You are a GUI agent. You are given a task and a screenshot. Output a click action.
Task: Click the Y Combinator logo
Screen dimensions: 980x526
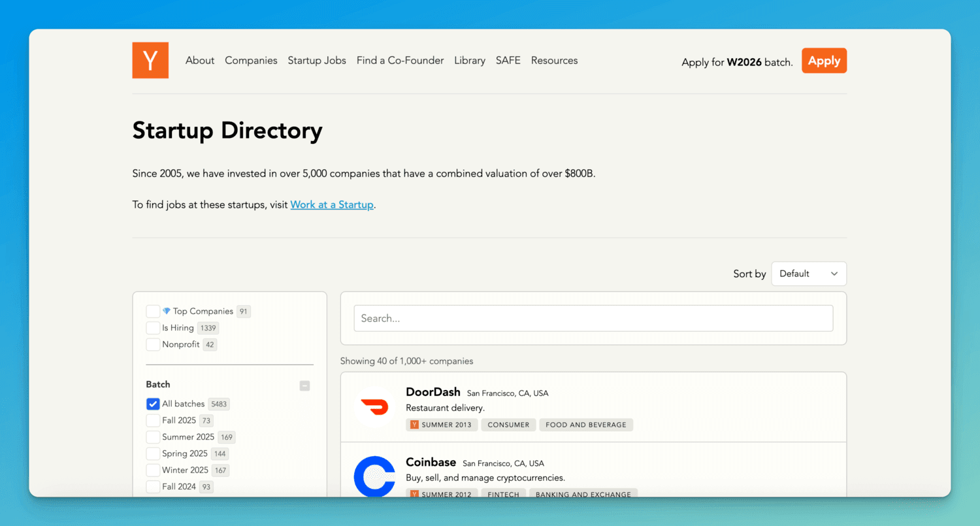[150, 60]
